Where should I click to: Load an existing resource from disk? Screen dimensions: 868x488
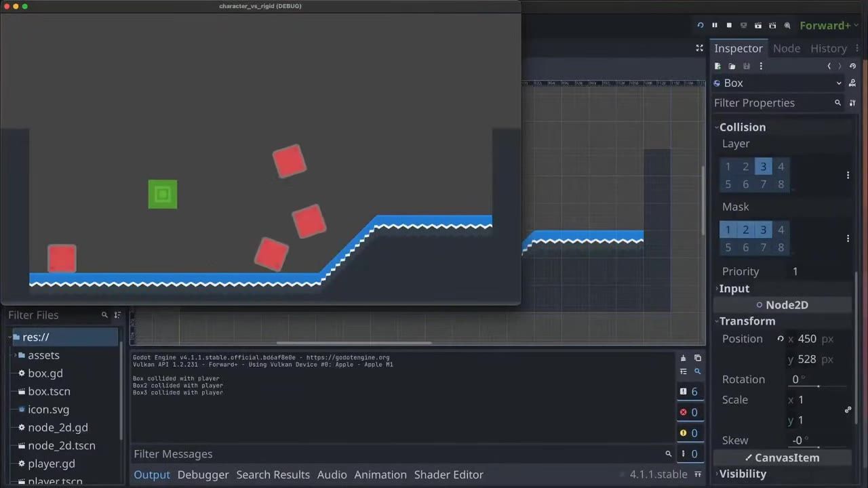pyautogui.click(x=732, y=66)
